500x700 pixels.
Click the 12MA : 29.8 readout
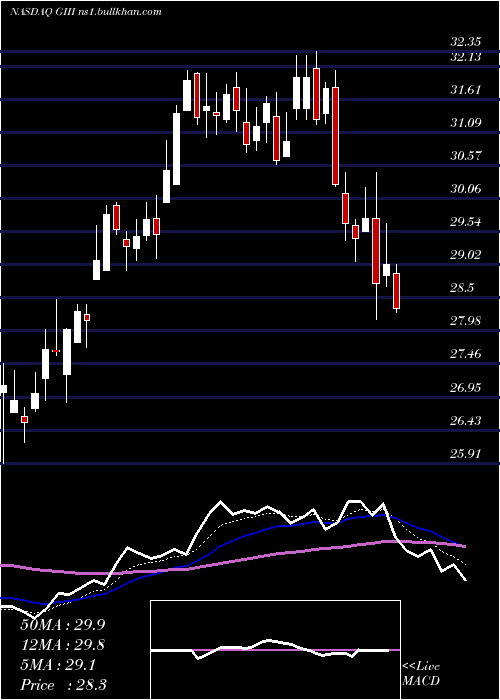pos(63,645)
